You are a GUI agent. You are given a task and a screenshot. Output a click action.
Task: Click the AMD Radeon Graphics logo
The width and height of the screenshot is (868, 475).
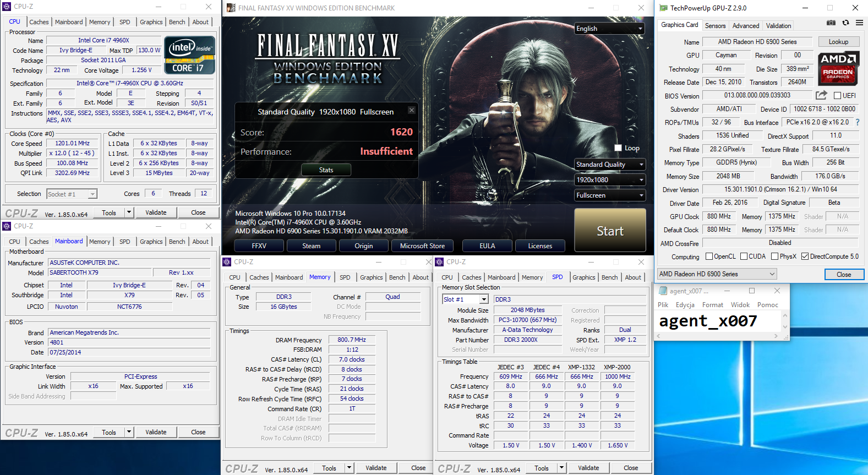[838, 68]
